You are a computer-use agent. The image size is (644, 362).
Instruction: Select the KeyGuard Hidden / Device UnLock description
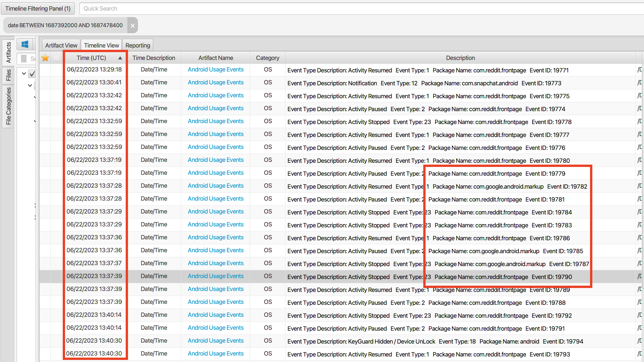pos(435,341)
